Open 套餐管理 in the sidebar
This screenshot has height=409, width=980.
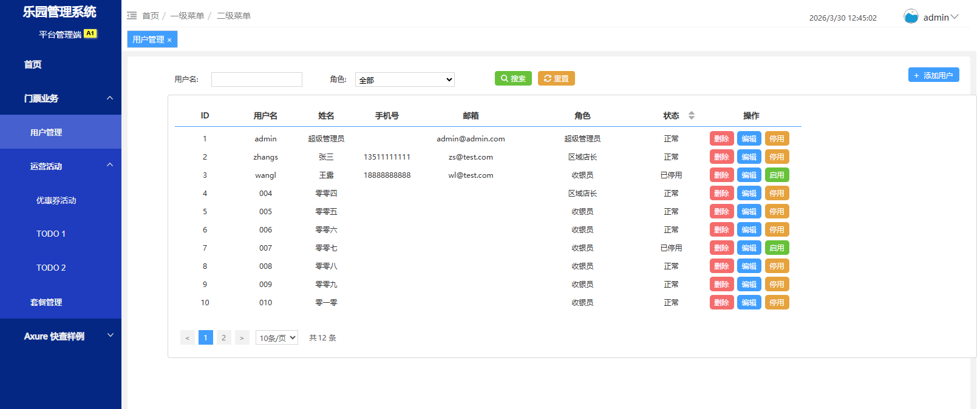(x=46, y=302)
